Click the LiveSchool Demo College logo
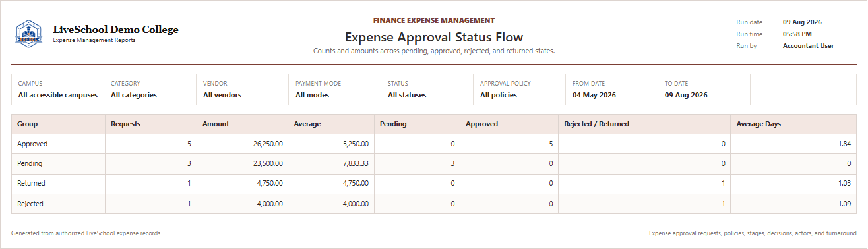 tap(28, 34)
